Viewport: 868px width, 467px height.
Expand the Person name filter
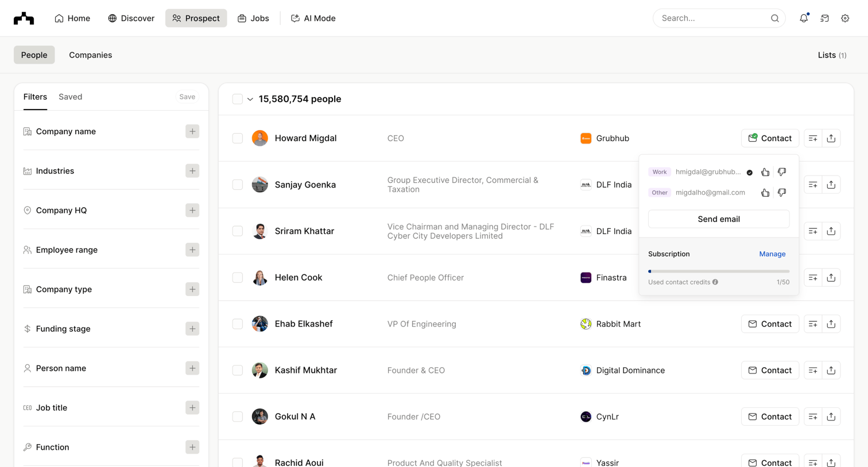coord(192,368)
